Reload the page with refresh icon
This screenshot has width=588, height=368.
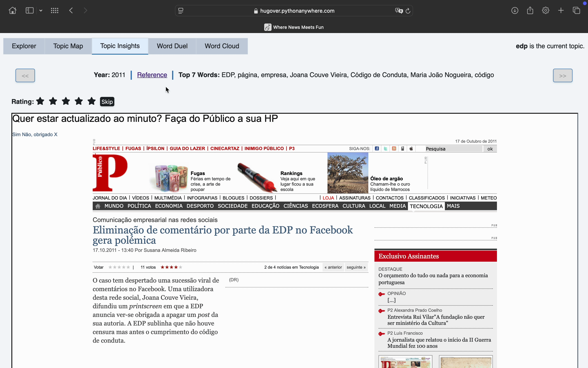(x=408, y=11)
